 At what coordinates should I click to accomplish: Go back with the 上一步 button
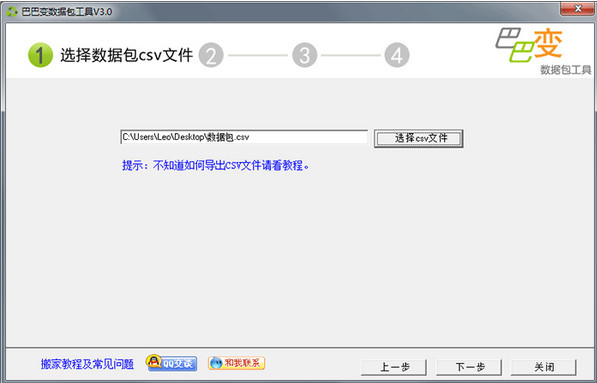tap(394, 367)
